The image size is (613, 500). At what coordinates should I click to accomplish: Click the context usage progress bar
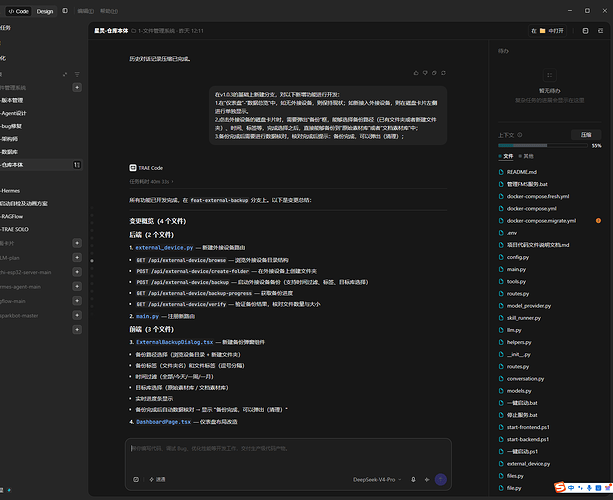pyautogui.click(x=543, y=145)
